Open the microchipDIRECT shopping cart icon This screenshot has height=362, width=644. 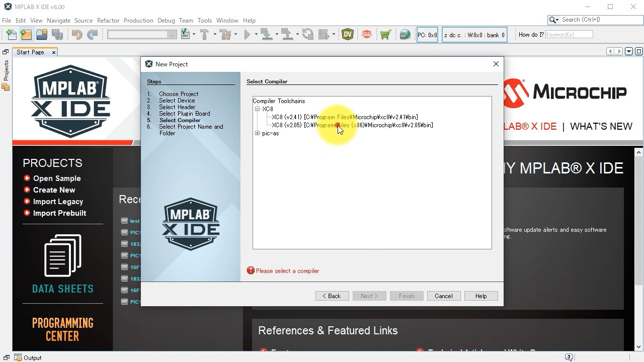(x=385, y=35)
